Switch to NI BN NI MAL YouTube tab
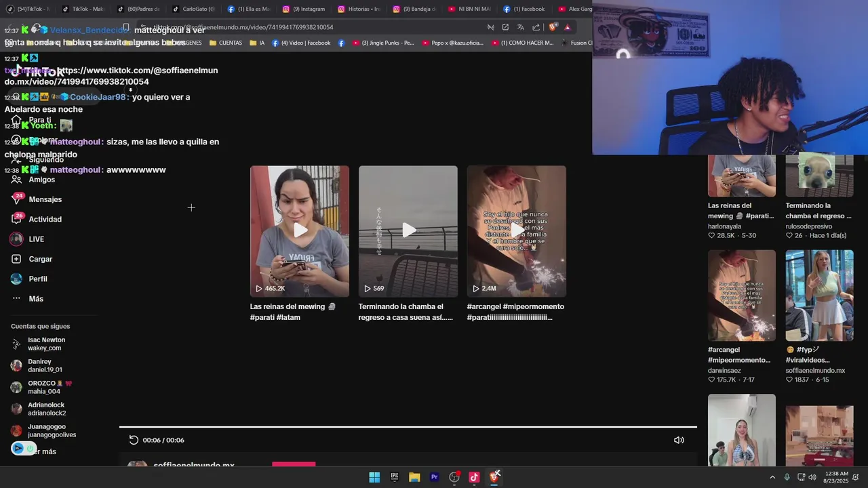 click(470, 9)
